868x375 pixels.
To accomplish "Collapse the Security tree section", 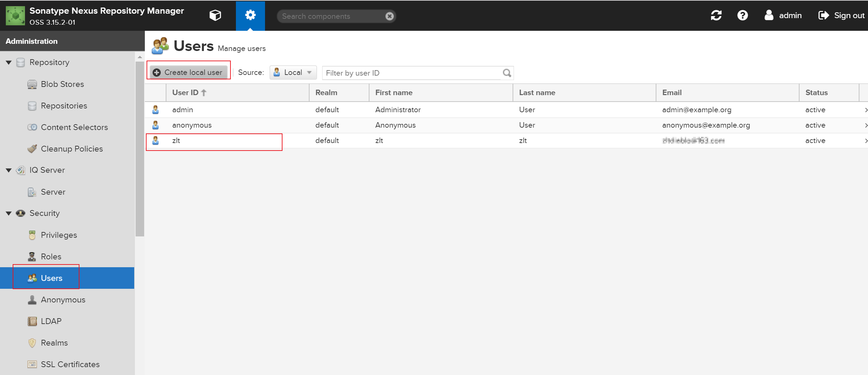I will [x=9, y=214].
